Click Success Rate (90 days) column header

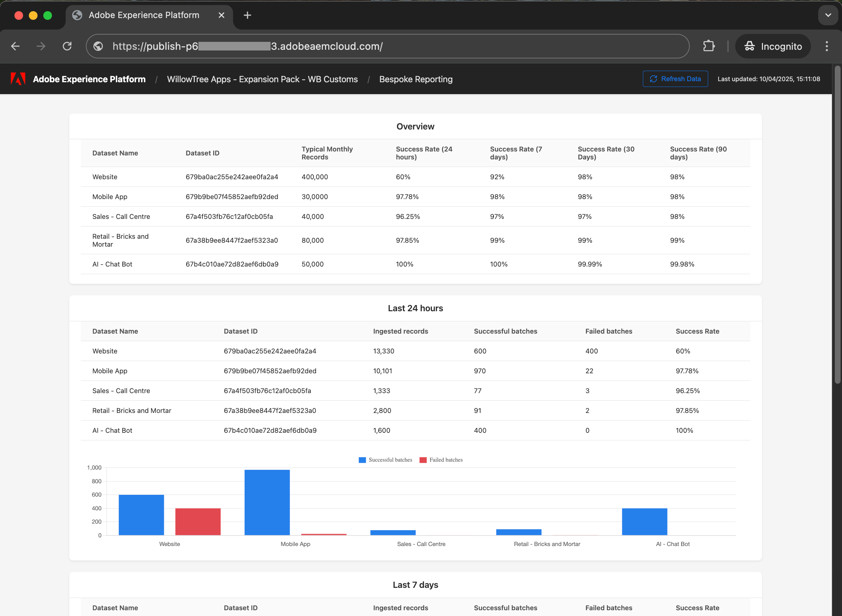click(x=698, y=153)
